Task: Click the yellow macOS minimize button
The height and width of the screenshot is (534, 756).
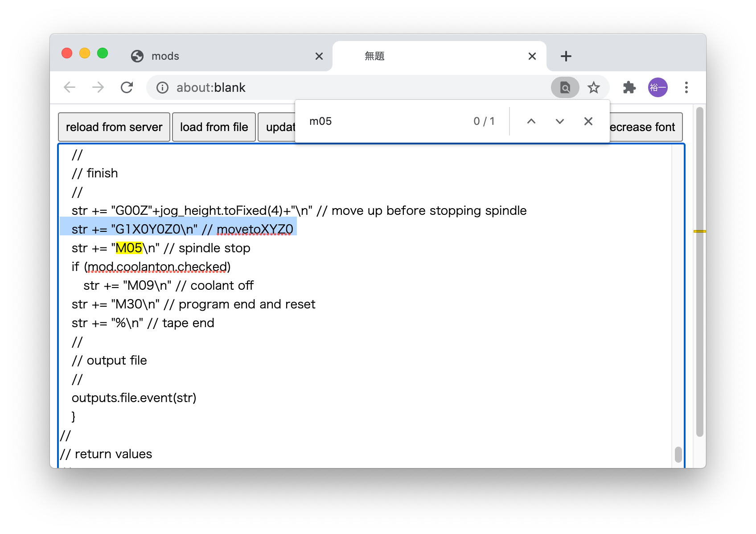Action: tap(85, 53)
